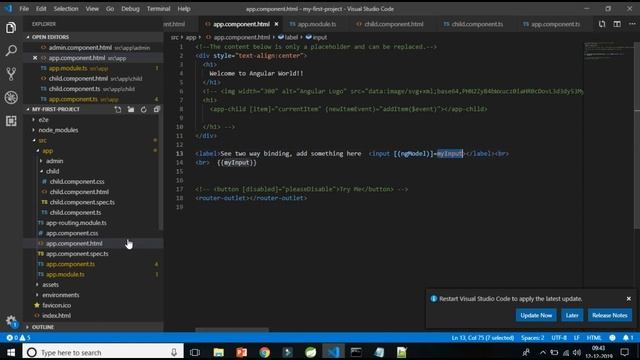Click New File icon in MY-FIRST-PROJECT header
This screenshot has width=640, height=360.
click(118, 109)
